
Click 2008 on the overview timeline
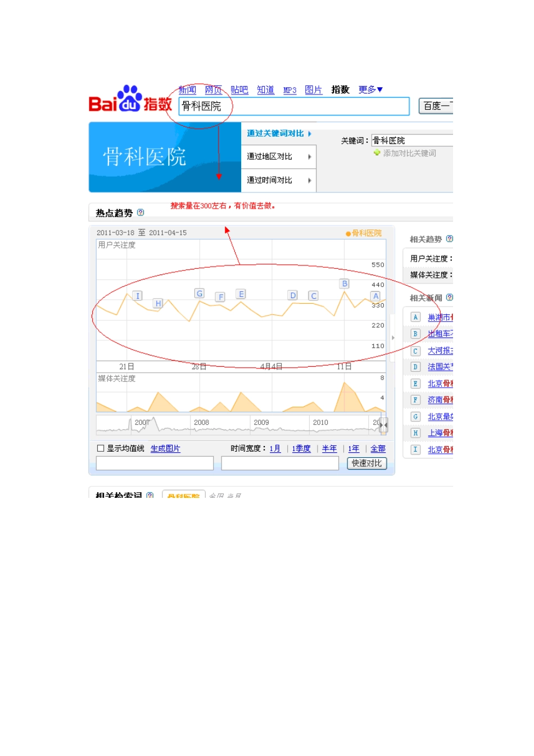pos(201,422)
